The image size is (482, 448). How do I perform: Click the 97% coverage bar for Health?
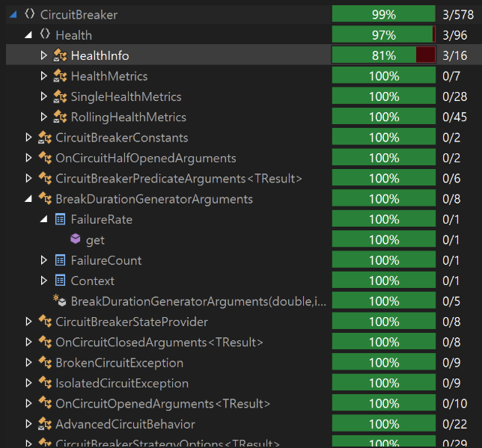click(384, 34)
